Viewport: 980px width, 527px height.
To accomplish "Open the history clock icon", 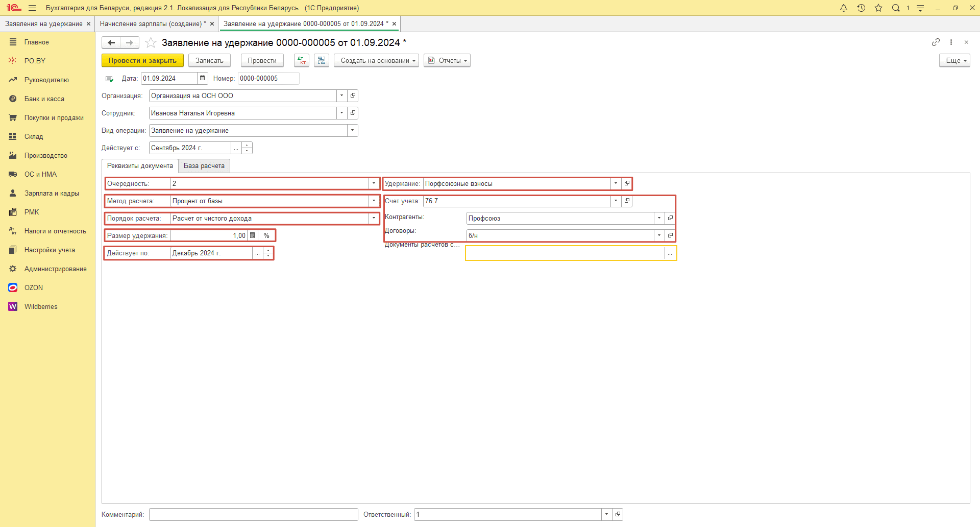I will tap(861, 8).
